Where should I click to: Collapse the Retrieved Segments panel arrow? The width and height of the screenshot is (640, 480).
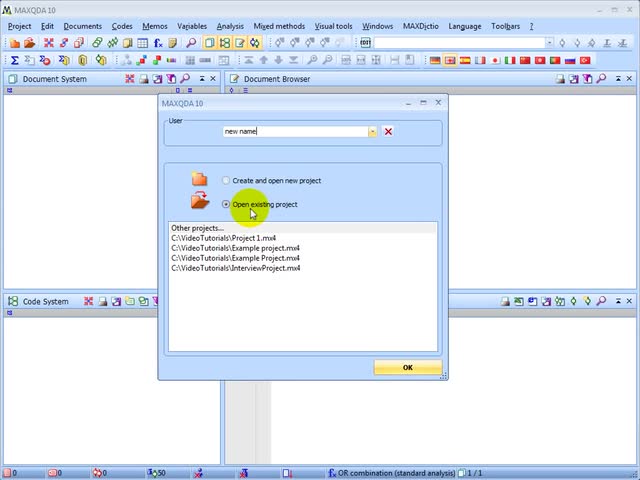[x=618, y=301]
